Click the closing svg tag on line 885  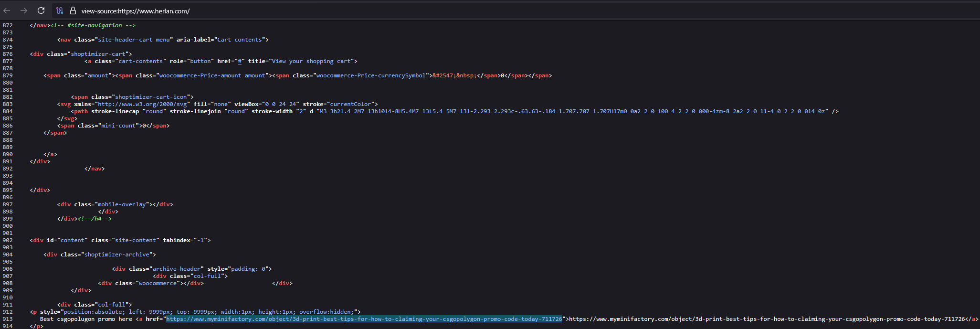coord(67,118)
